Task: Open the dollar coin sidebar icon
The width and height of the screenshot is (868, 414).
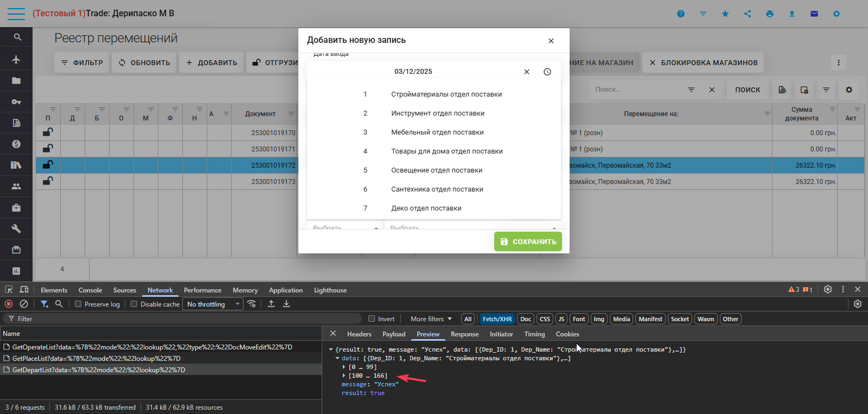Action: click(16, 144)
